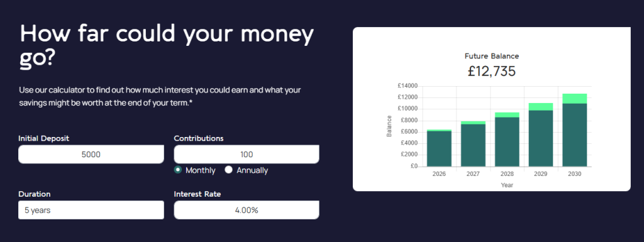644x242 pixels.
Task: Choose the Annually contributions option
Action: (x=229, y=170)
